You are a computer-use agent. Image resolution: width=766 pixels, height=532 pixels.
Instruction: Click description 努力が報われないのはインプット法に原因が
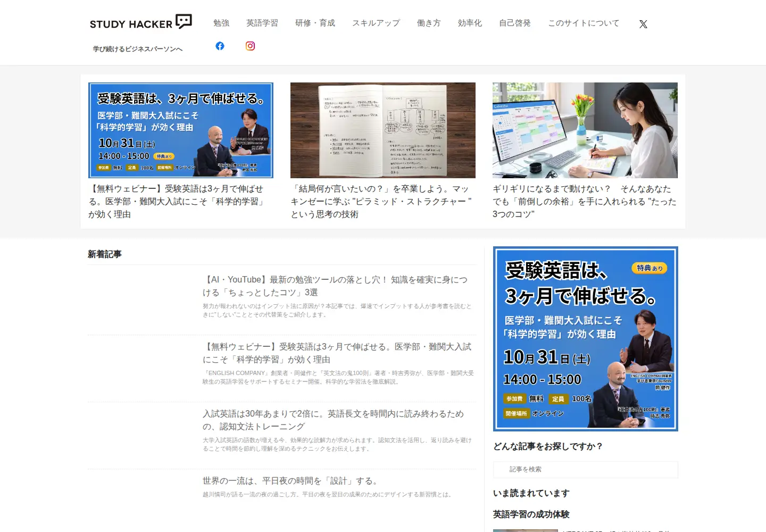pyautogui.click(x=337, y=310)
